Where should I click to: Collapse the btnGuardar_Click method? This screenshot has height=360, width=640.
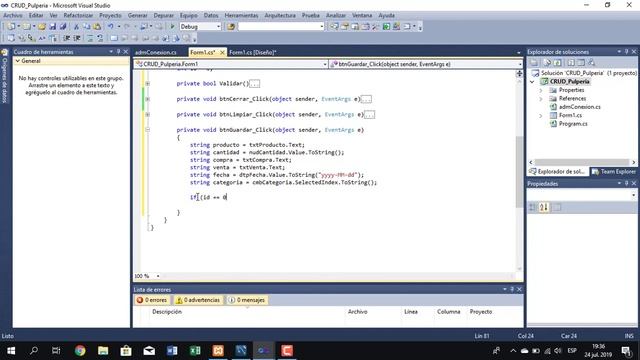tap(147, 130)
